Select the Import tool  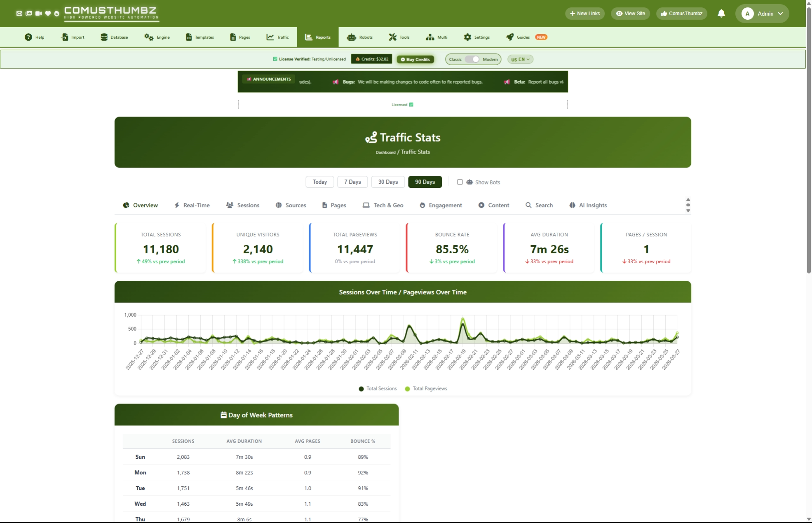point(73,37)
